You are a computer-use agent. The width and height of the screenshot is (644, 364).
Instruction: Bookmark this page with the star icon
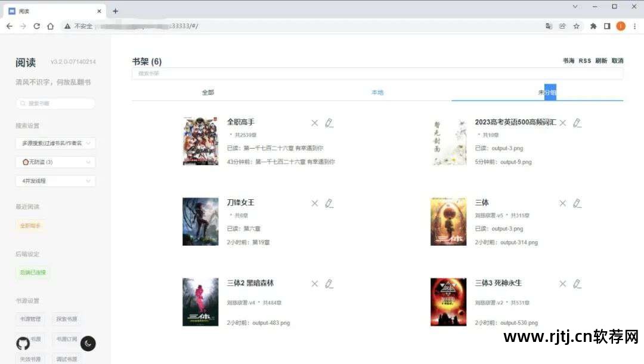point(577,26)
